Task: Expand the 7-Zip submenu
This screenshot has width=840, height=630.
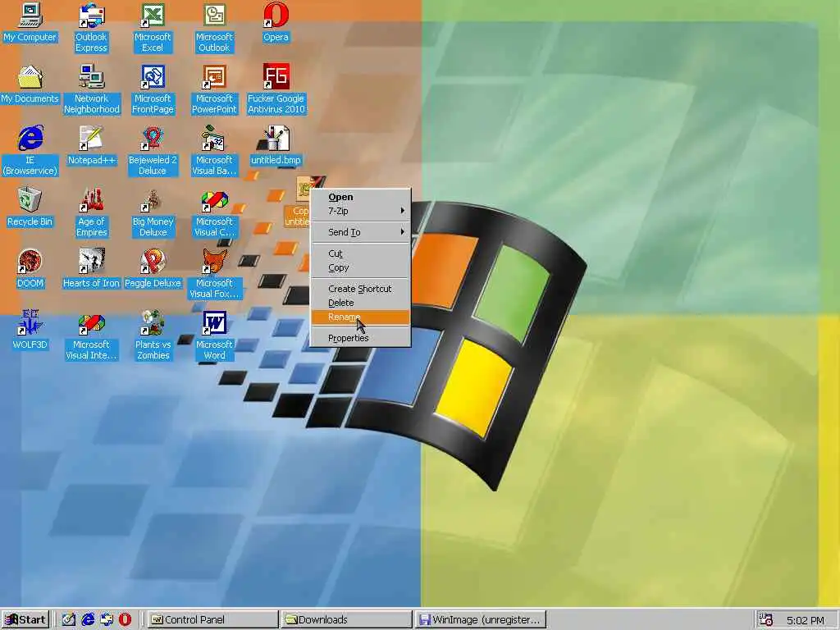Action: [x=361, y=211]
